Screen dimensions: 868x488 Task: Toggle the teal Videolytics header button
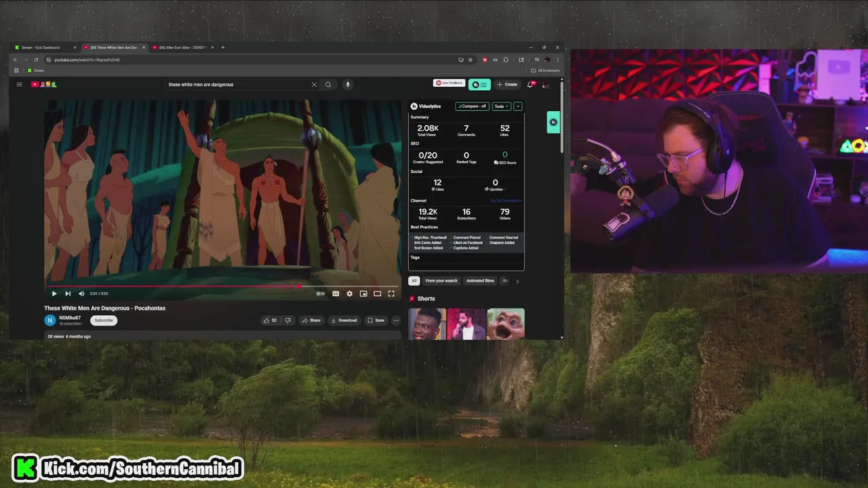pos(479,85)
